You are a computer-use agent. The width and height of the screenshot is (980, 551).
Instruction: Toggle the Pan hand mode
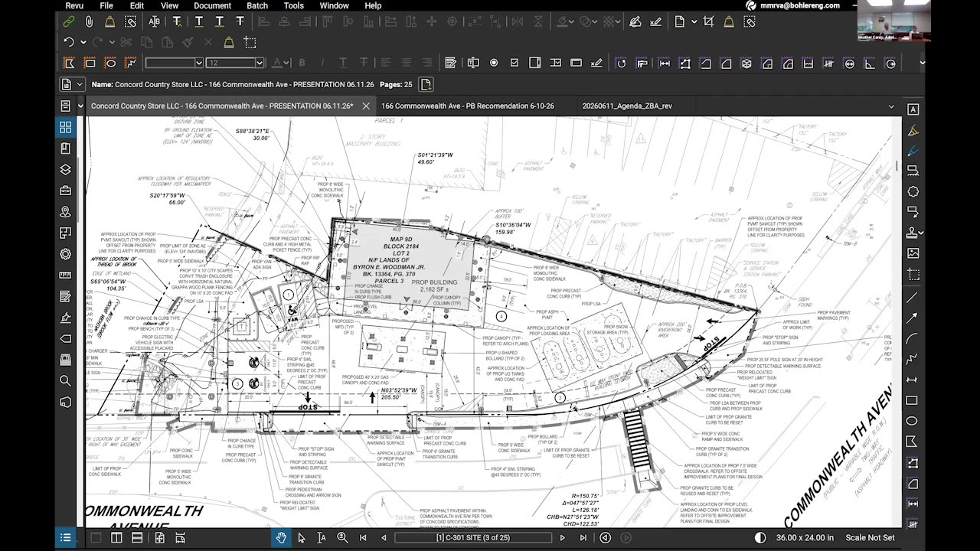coord(281,538)
